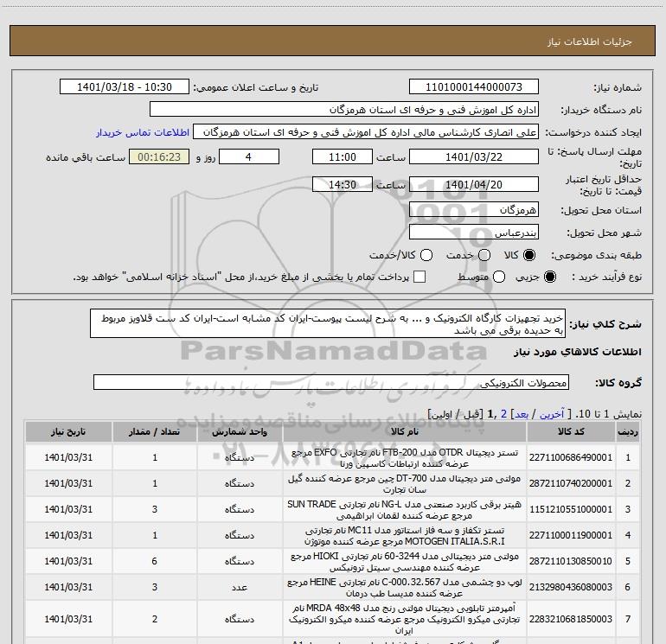The height and width of the screenshot is (644, 666).
Task: Click the MRDA 48x48 ammeter item name
Action: [405, 620]
